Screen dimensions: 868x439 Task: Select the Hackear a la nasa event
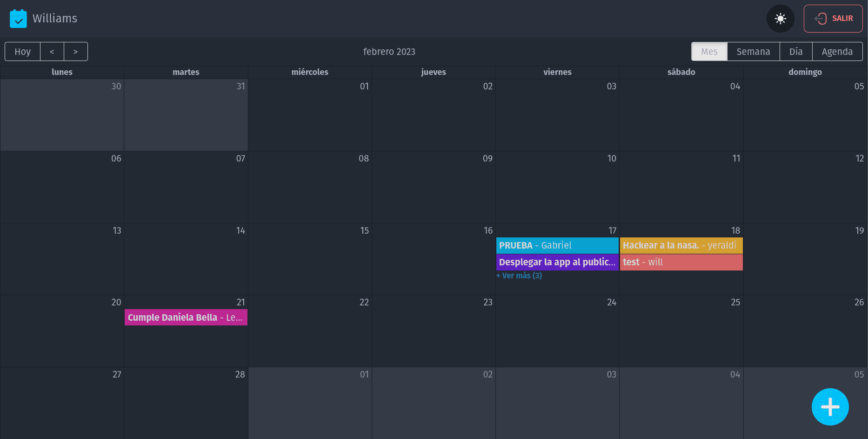(x=681, y=245)
